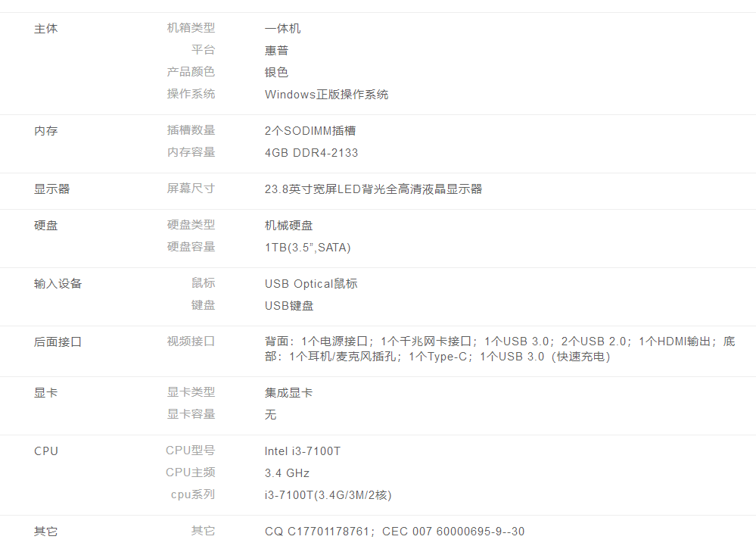Viewport: 756px width, 552px height.
Task: Click the 3.4 GHz CPU frequency value
Action: [287, 473]
